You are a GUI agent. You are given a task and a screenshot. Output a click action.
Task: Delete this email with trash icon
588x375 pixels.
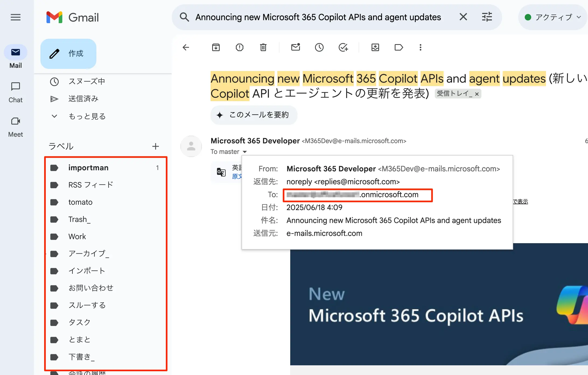point(263,48)
